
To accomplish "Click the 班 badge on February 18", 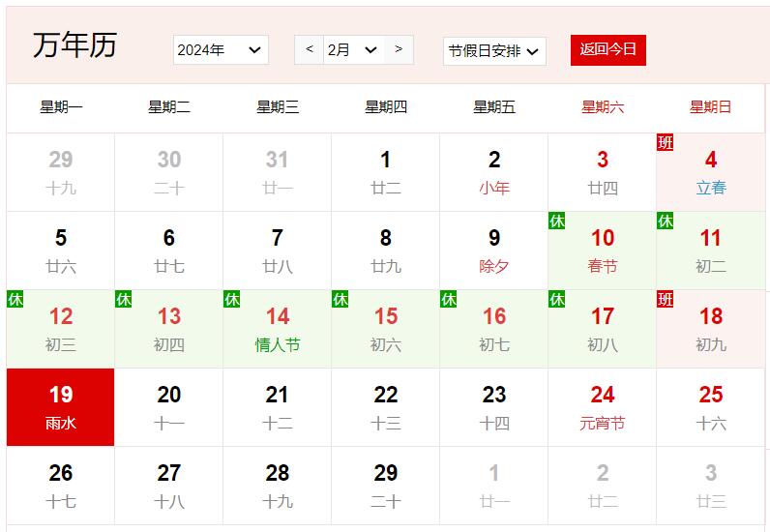I will (x=665, y=300).
